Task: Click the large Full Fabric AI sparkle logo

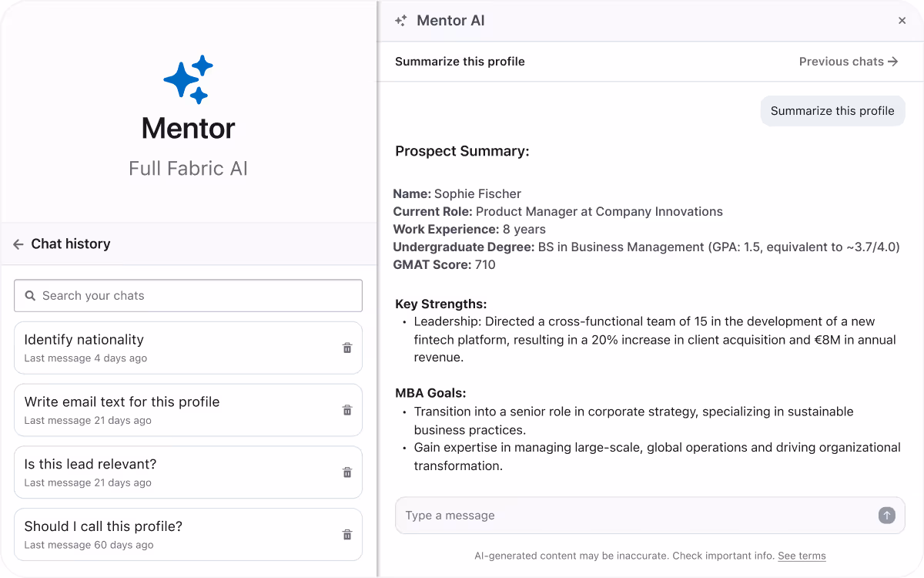Action: pos(188,79)
